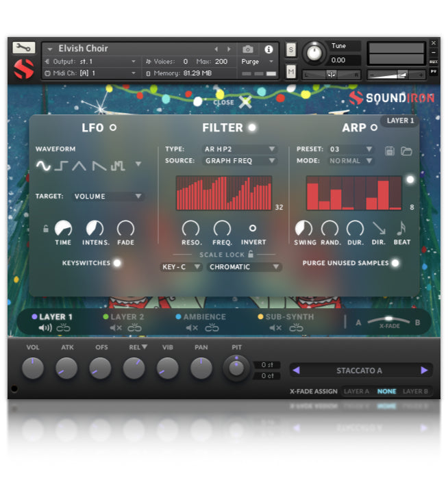Select the square waveform icon
Screen dimensions: 448x493
point(62,165)
